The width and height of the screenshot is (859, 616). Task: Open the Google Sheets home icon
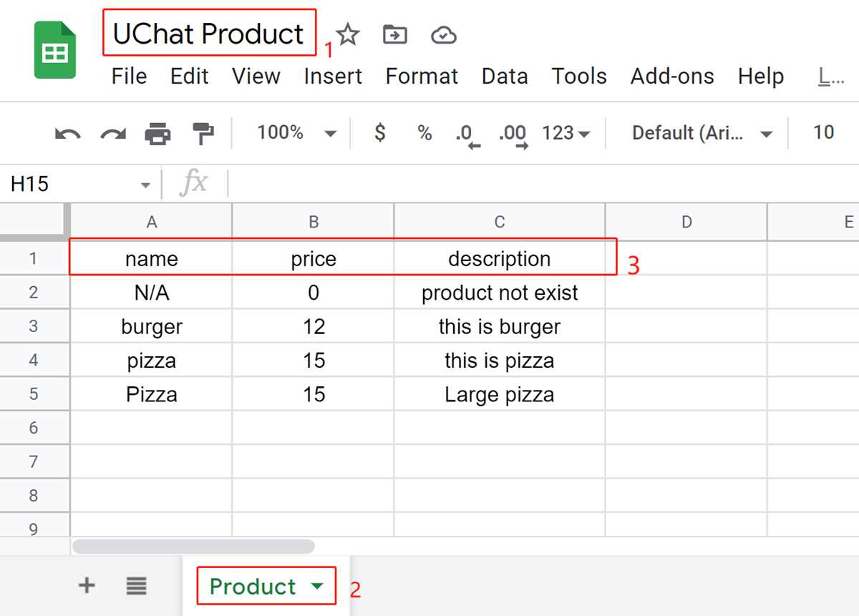[x=55, y=50]
